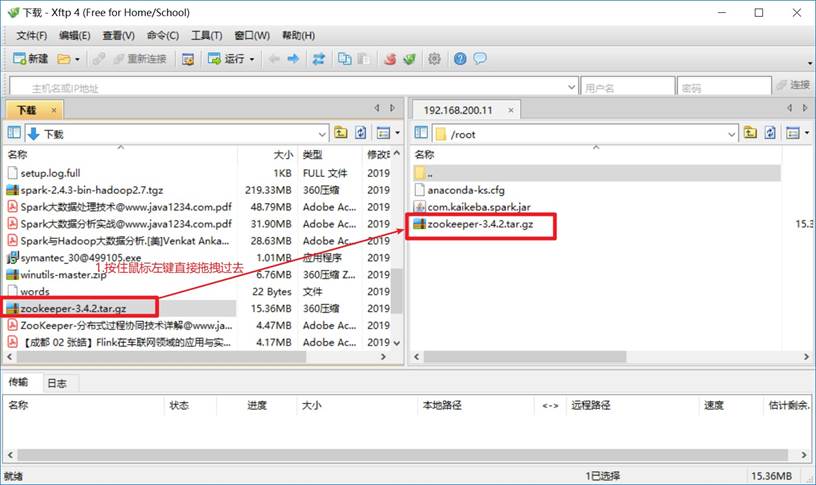Select symantec_30@499105.exe file
The image size is (816, 485).
point(81,258)
